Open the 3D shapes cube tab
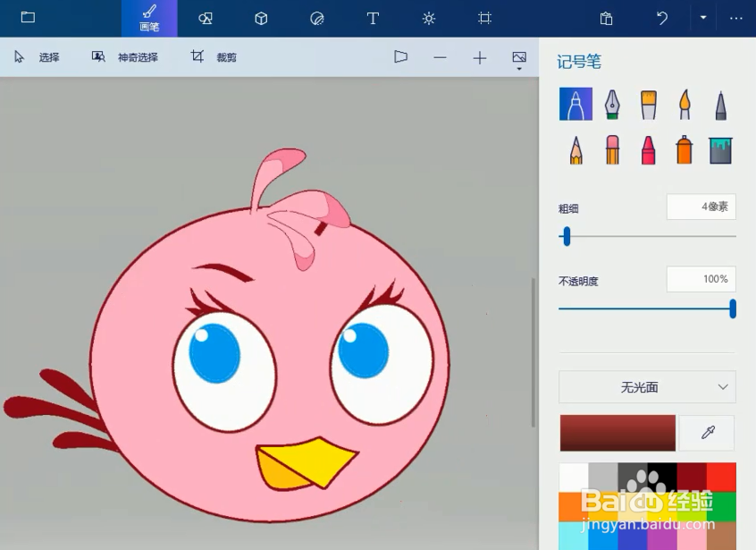 pyautogui.click(x=261, y=18)
